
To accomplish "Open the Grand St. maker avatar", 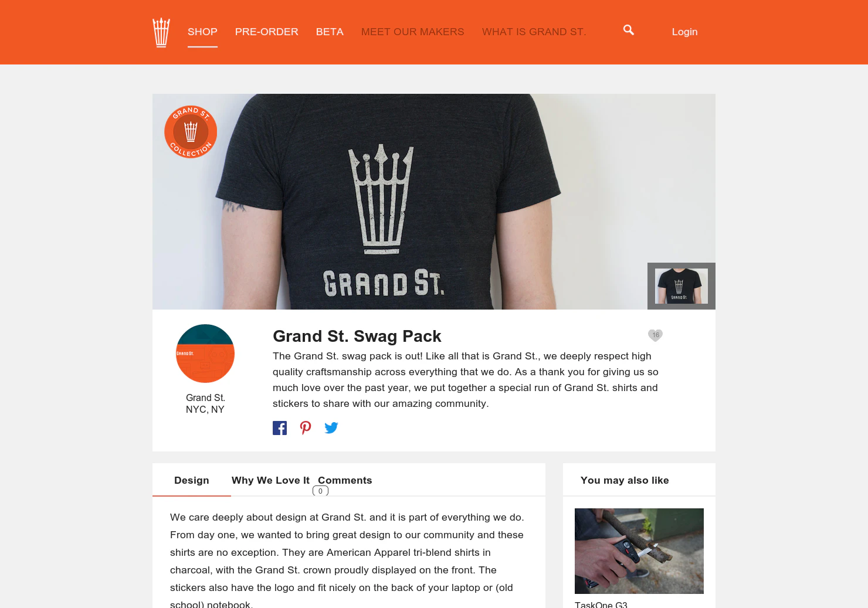I will tap(205, 354).
